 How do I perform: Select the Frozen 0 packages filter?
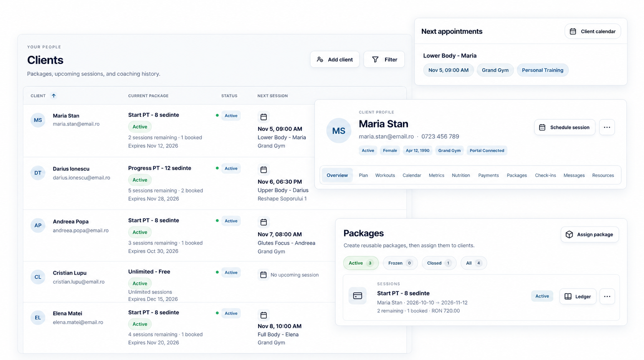400,263
